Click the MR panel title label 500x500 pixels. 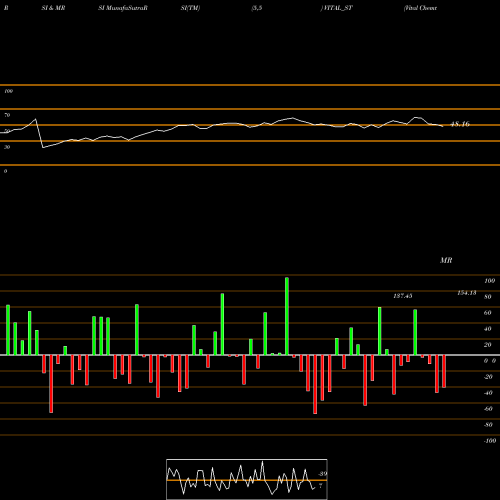(446, 260)
